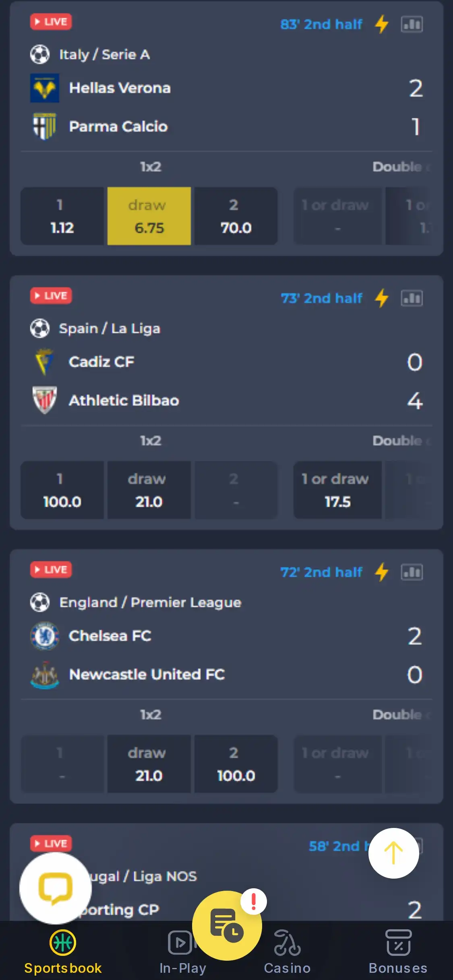The width and height of the screenshot is (453, 980).
Task: Open statistics icon for Chelsea vs Newcastle
Action: point(412,572)
